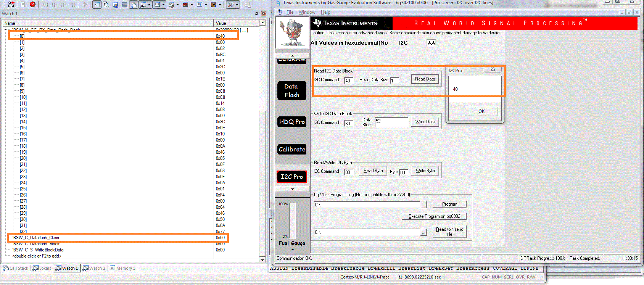Viewport: 644px width, 285px height.
Task: Click the toolbox hammer-and-wrench icon
Action: pos(230,5)
